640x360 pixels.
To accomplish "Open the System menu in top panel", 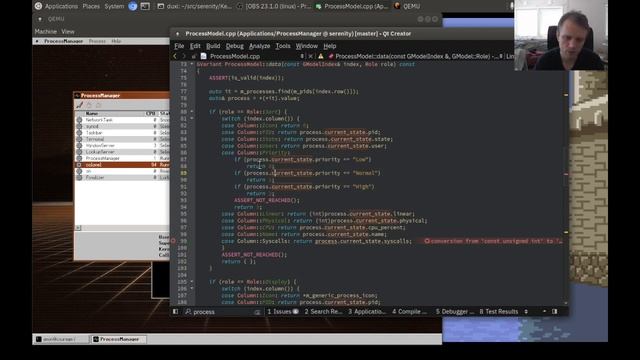I will click(x=114, y=6).
